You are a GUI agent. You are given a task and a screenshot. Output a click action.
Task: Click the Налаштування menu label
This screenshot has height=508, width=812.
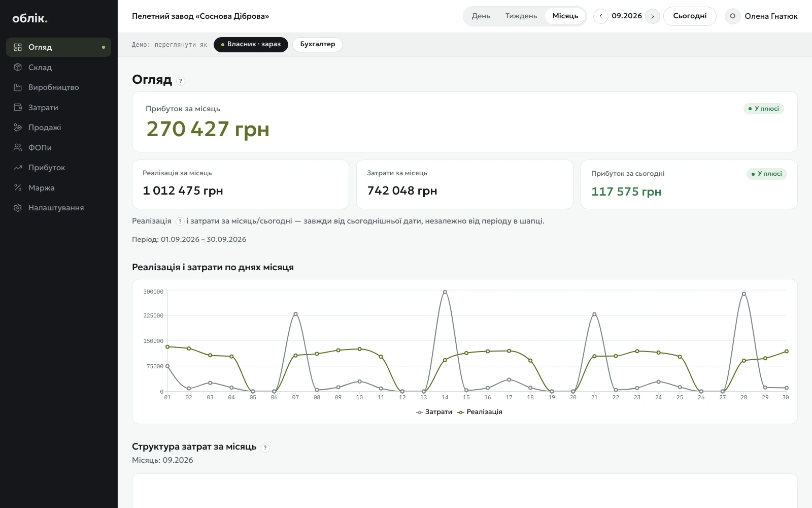point(56,208)
